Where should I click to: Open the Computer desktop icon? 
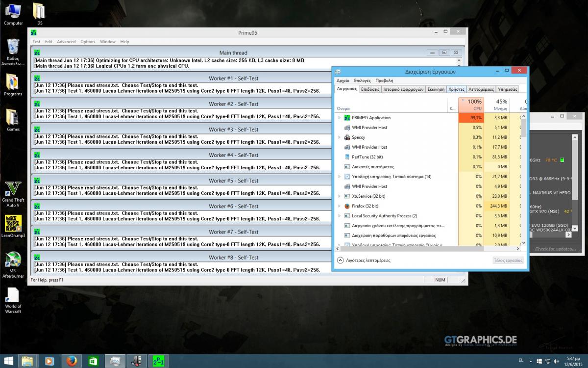click(x=13, y=14)
